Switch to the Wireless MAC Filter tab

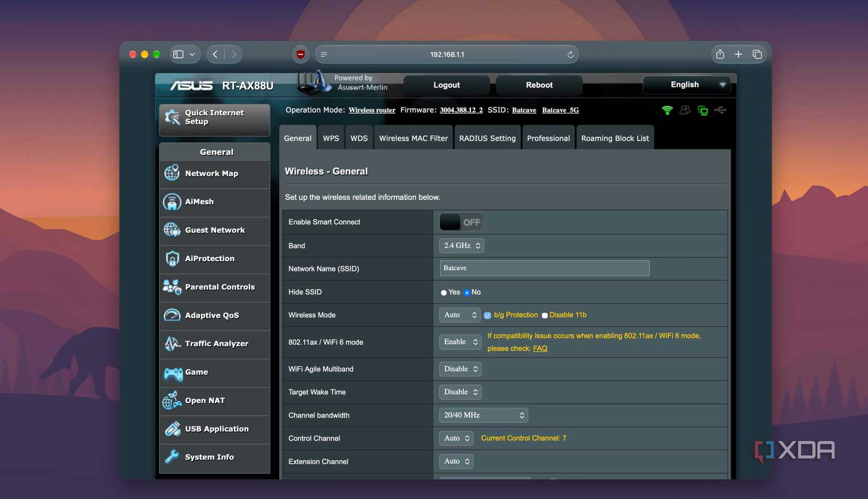(x=413, y=138)
